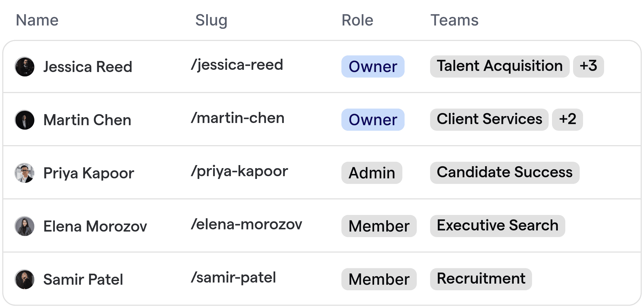The height and width of the screenshot is (308, 644).
Task: Click the Candidate Success team tag
Action: (x=505, y=173)
